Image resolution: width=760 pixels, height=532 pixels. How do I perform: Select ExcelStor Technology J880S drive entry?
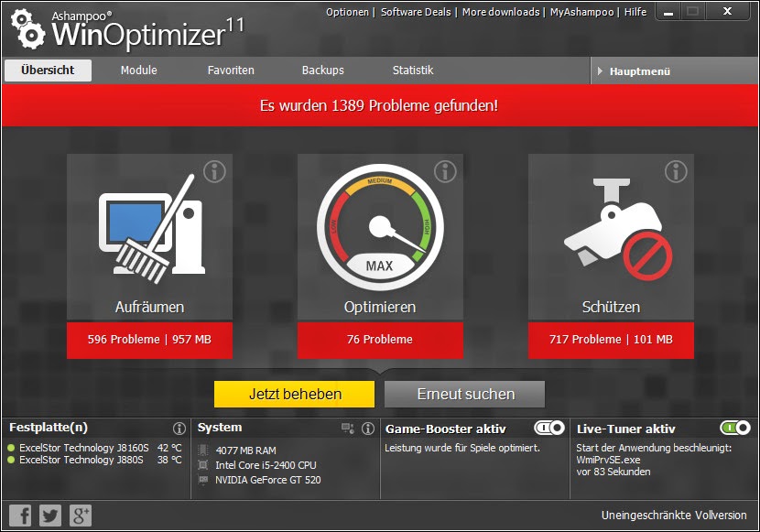(x=81, y=460)
